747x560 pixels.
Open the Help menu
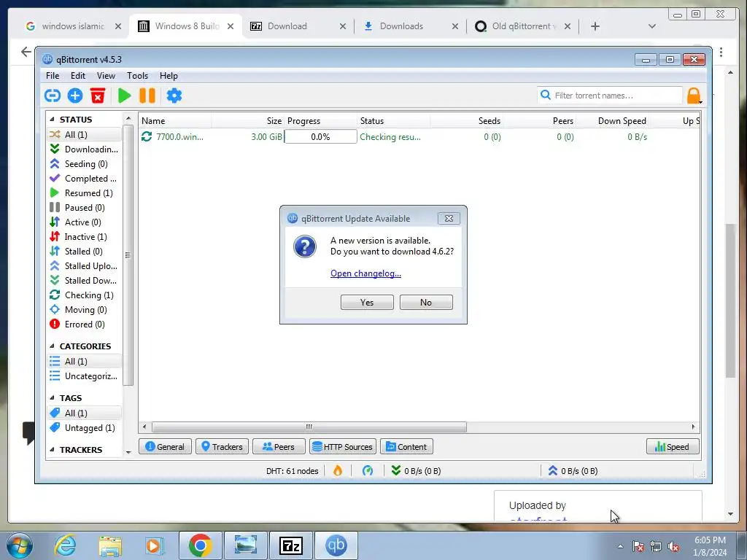[169, 76]
